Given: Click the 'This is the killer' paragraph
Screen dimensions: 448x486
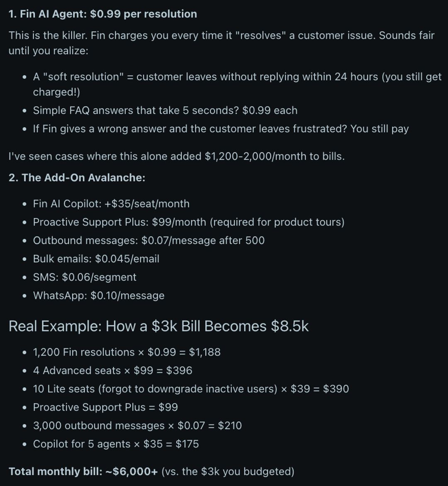Looking at the screenshot, I should point(222,43).
